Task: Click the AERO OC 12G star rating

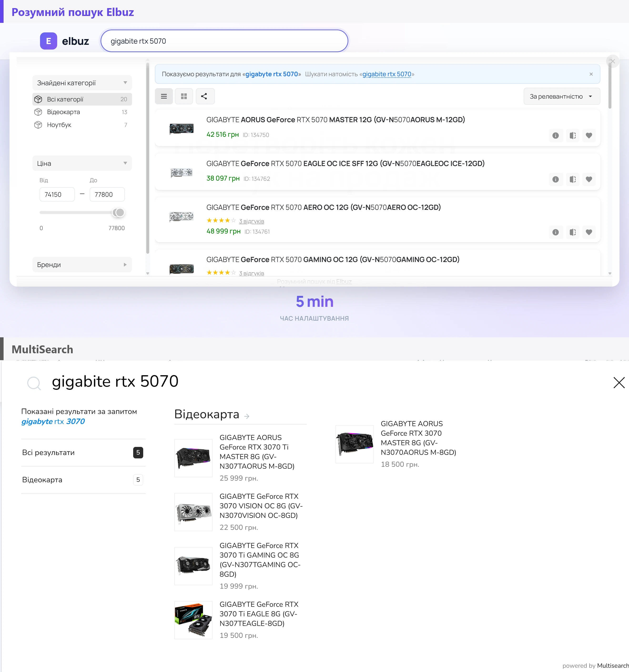Action: (221, 220)
